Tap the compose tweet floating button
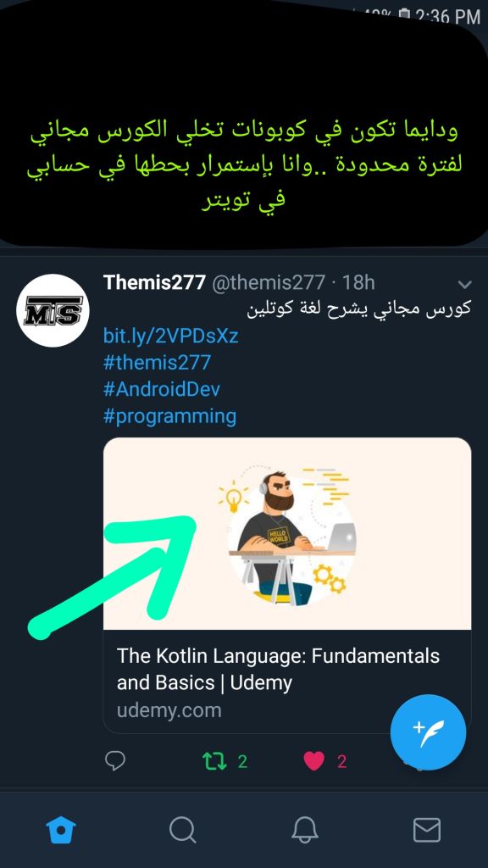 [428, 732]
